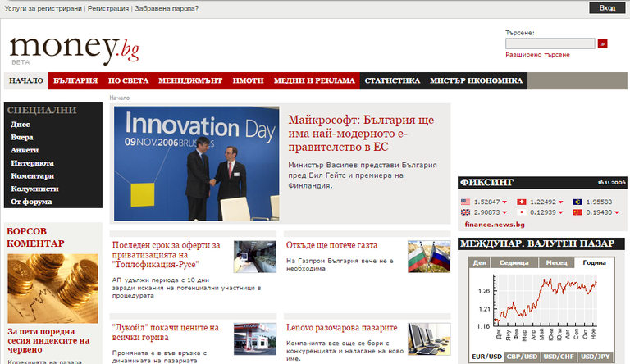This screenshot has height=364, width=630.
Task: Click the Swiss franc flag icon
Action: tap(521, 202)
